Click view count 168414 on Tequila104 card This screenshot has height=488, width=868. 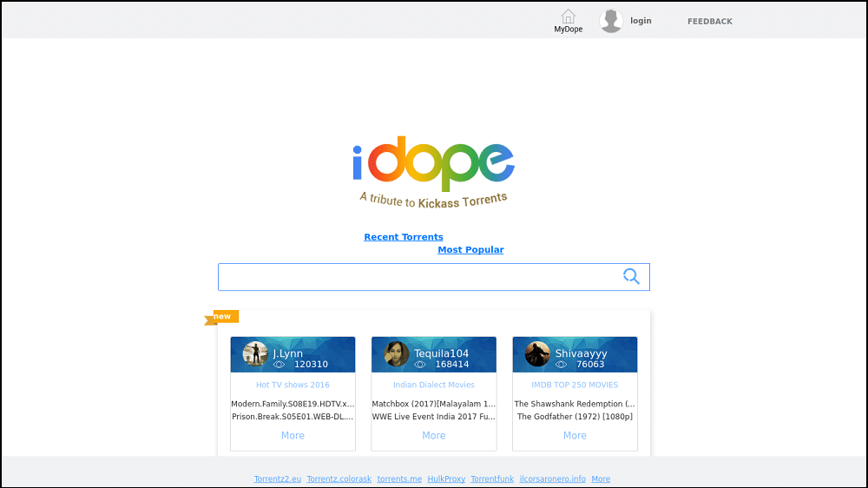(x=452, y=365)
